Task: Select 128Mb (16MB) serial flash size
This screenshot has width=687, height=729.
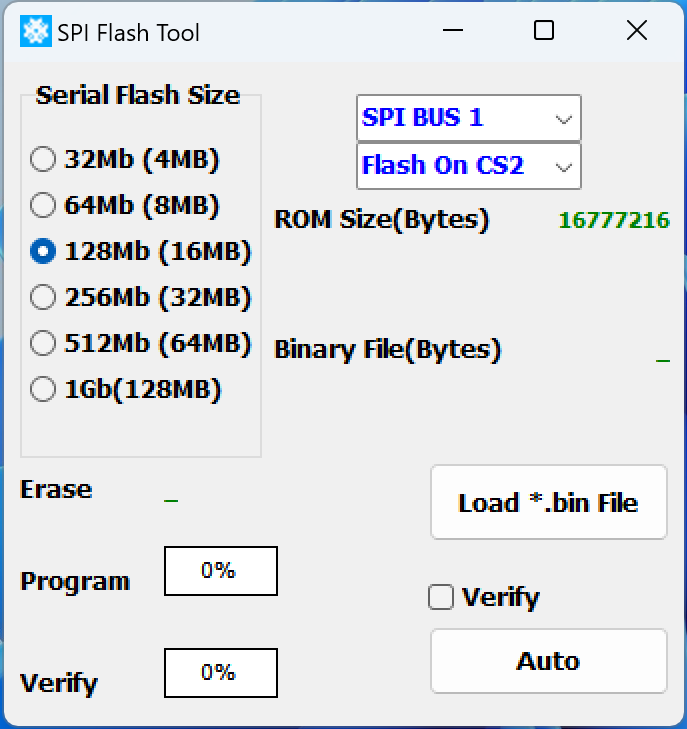Action: tap(43, 252)
